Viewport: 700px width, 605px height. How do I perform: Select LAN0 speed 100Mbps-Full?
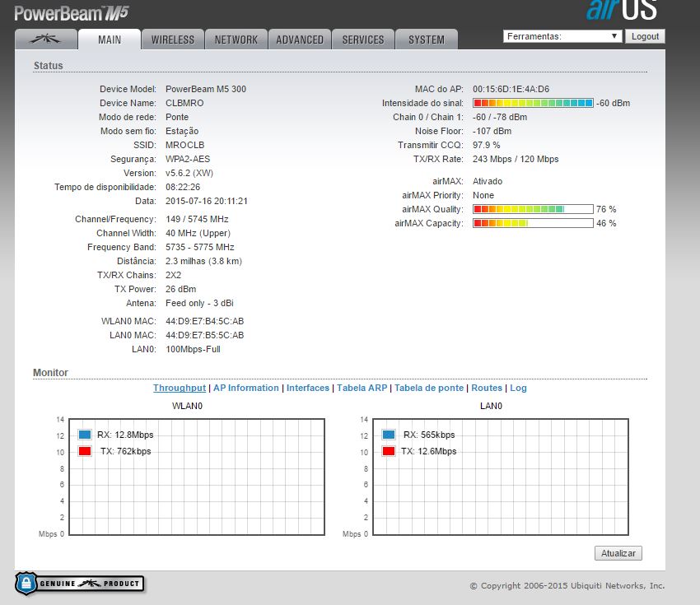coord(193,349)
